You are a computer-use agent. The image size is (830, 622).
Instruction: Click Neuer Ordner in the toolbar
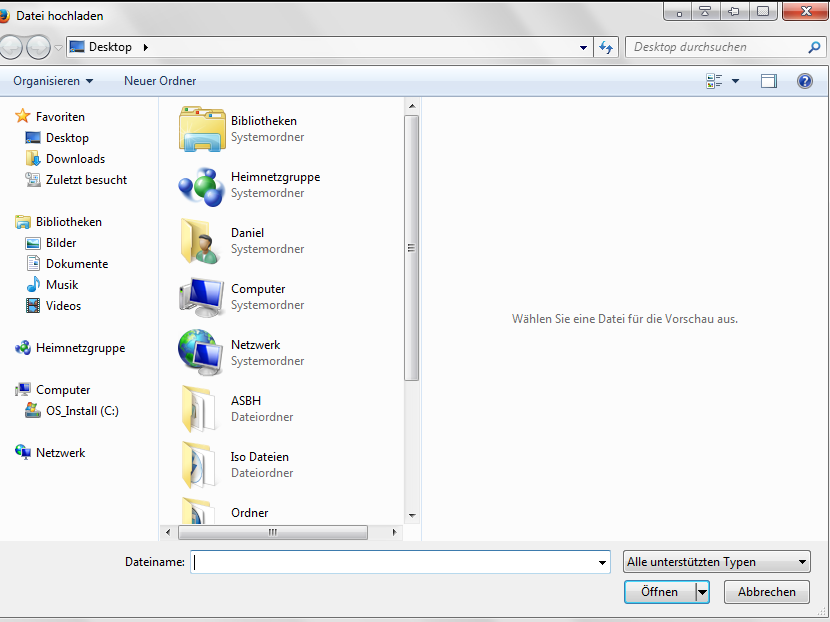point(160,81)
